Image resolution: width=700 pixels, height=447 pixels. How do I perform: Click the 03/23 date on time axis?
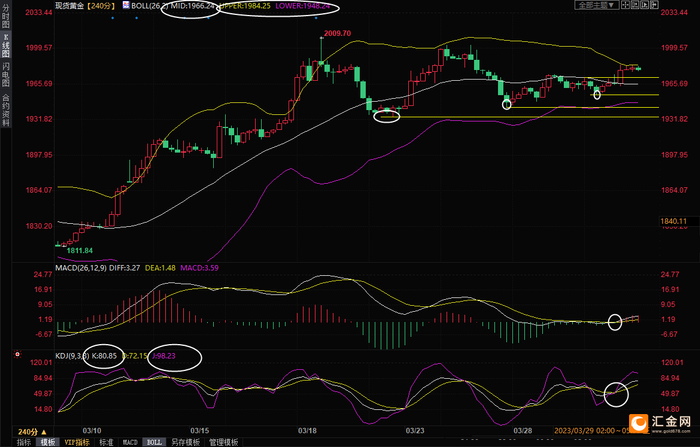[415, 431]
